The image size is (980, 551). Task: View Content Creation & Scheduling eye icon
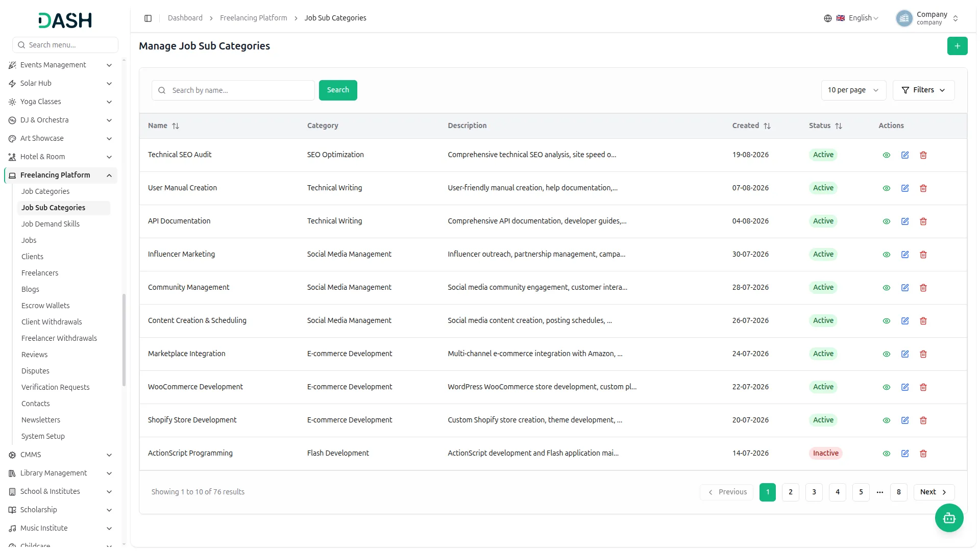(886, 321)
